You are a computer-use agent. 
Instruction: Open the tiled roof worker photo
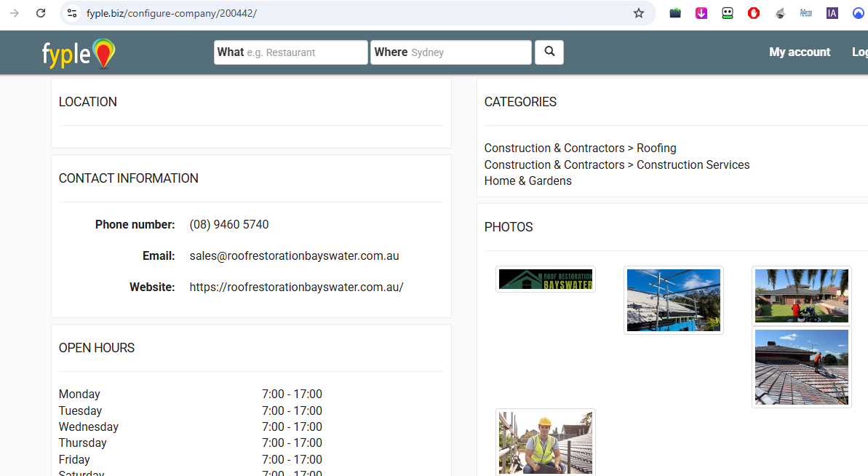pyautogui.click(x=802, y=367)
